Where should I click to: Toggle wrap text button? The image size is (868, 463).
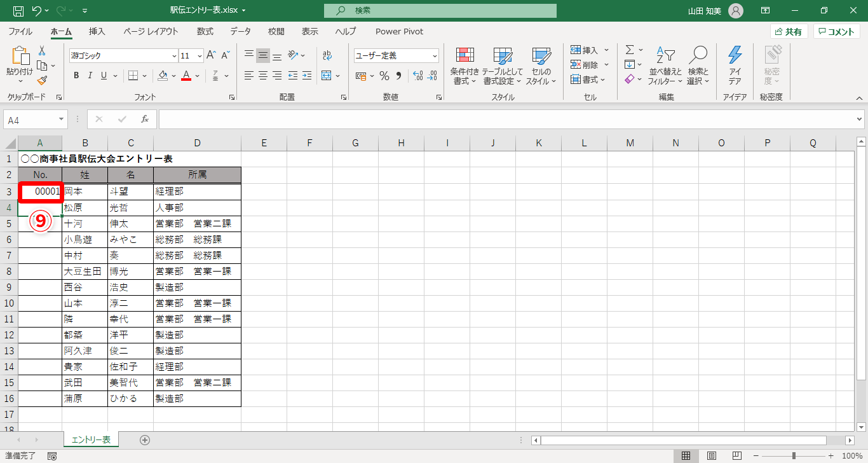[x=327, y=55]
